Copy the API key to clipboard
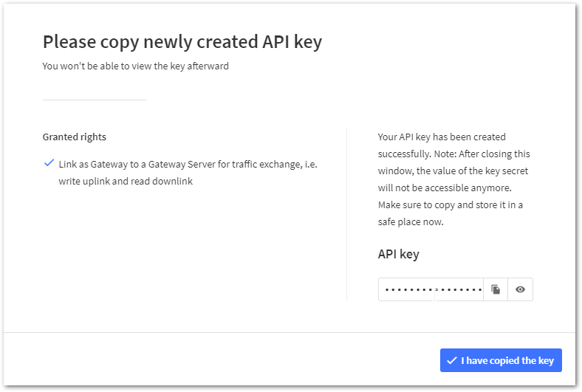This screenshot has width=582, height=392. 496,289
